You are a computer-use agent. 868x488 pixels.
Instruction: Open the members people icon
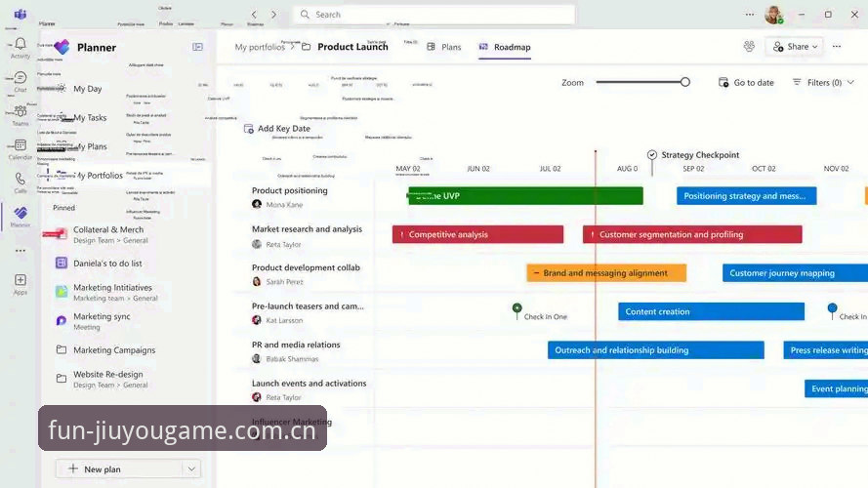(x=749, y=47)
